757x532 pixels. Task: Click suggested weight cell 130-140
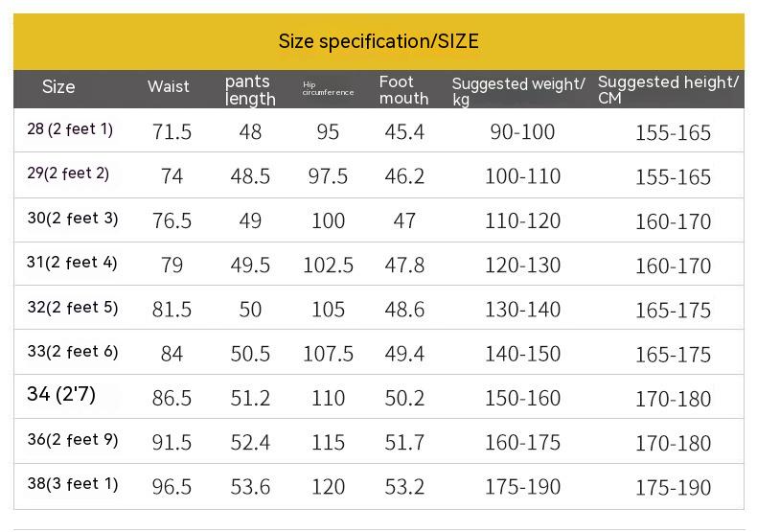(x=522, y=310)
